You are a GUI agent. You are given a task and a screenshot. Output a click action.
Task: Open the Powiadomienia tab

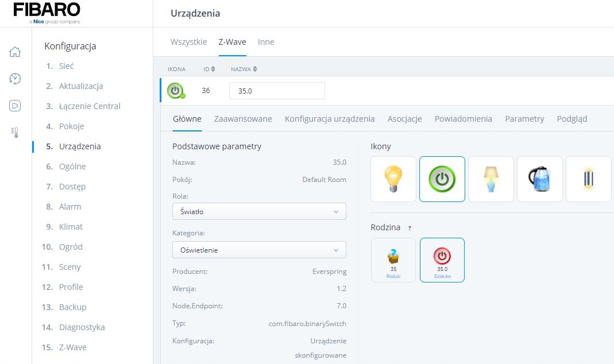click(464, 119)
